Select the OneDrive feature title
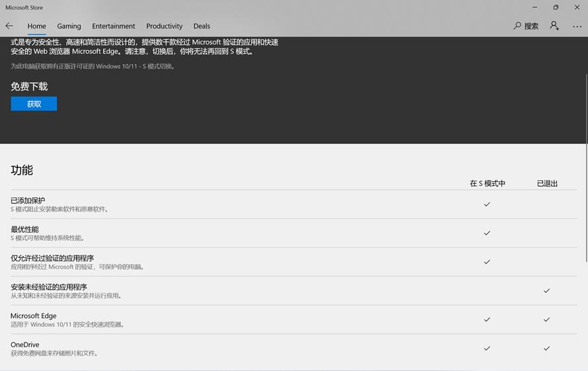The height and width of the screenshot is (371, 588). click(x=24, y=345)
